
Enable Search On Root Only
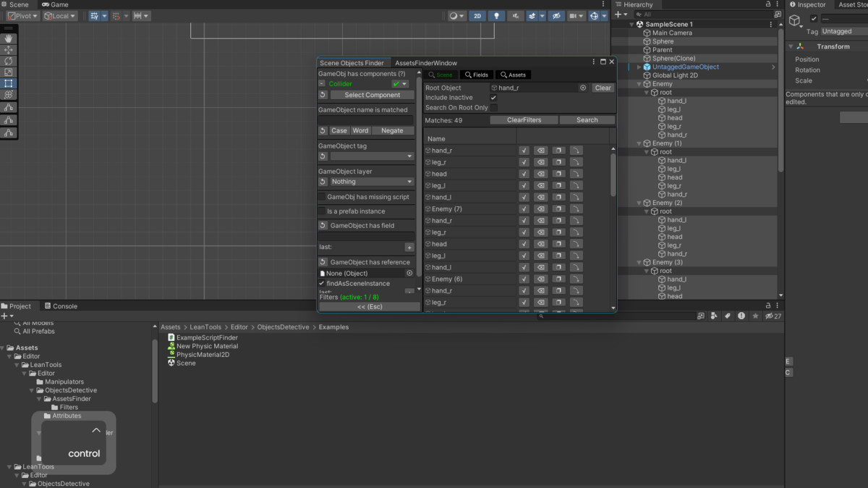(x=493, y=108)
